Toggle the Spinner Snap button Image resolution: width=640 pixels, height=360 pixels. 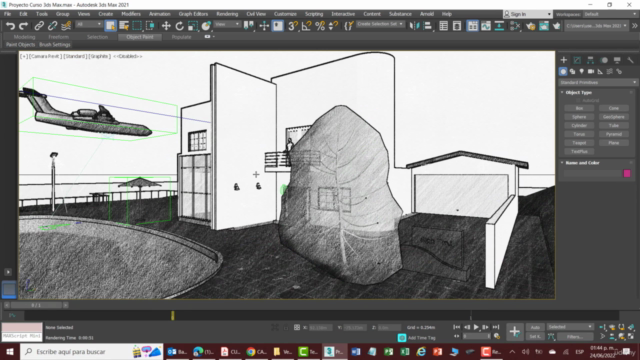(333, 26)
